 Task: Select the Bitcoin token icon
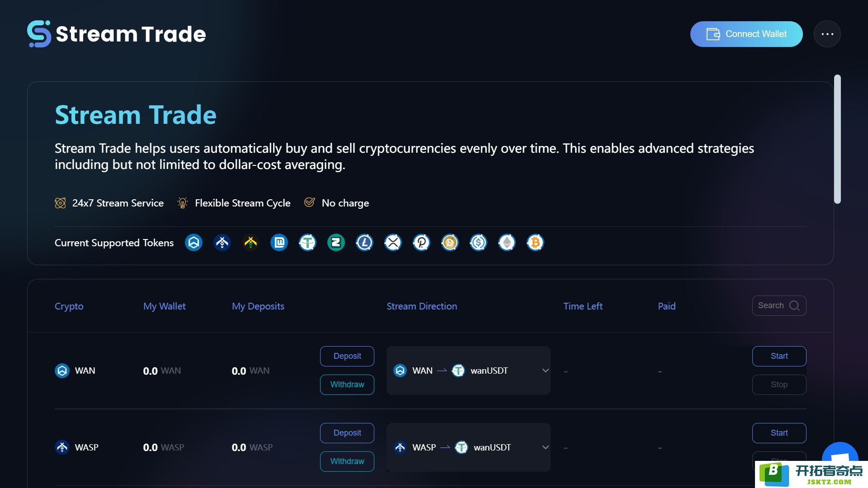[535, 243]
